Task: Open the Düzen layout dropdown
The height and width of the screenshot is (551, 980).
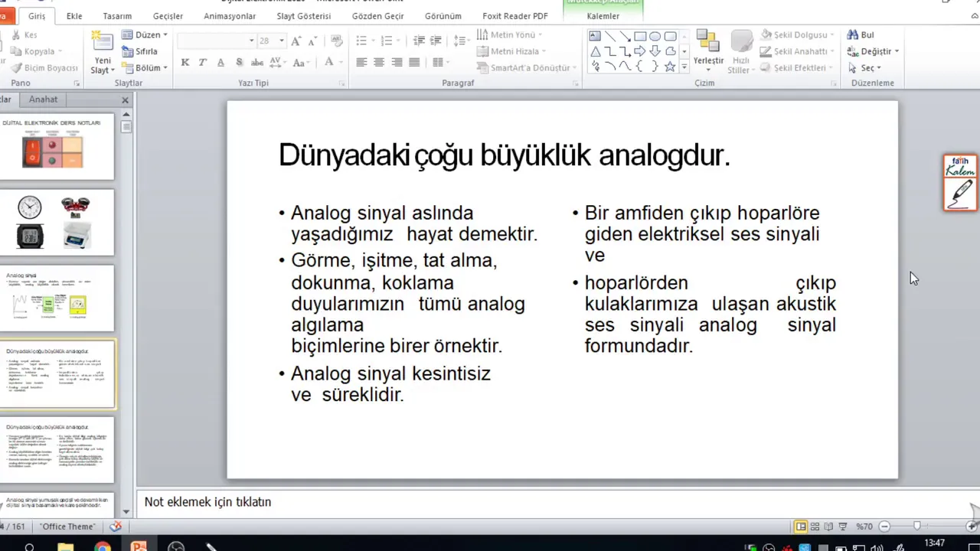Action: click(x=145, y=35)
